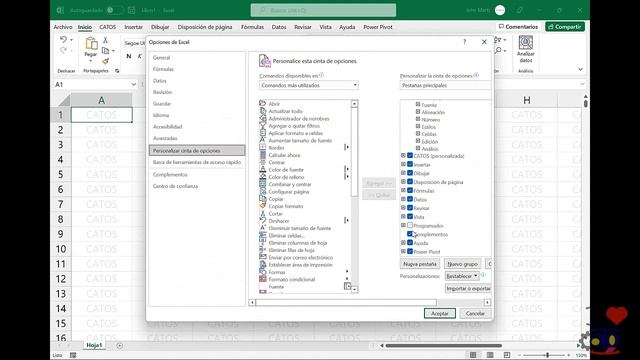Open the dialog help question mark
This screenshot has height=360, width=640.
coord(464,42)
